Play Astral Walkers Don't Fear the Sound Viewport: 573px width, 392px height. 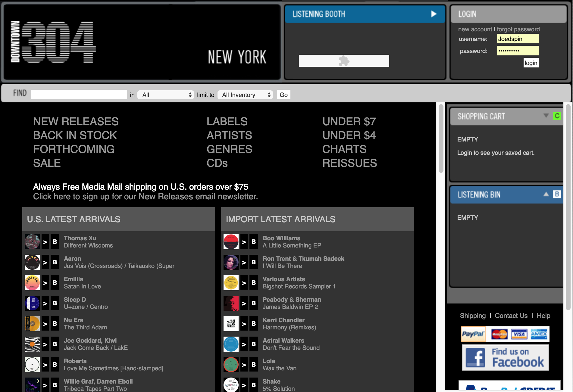(244, 344)
